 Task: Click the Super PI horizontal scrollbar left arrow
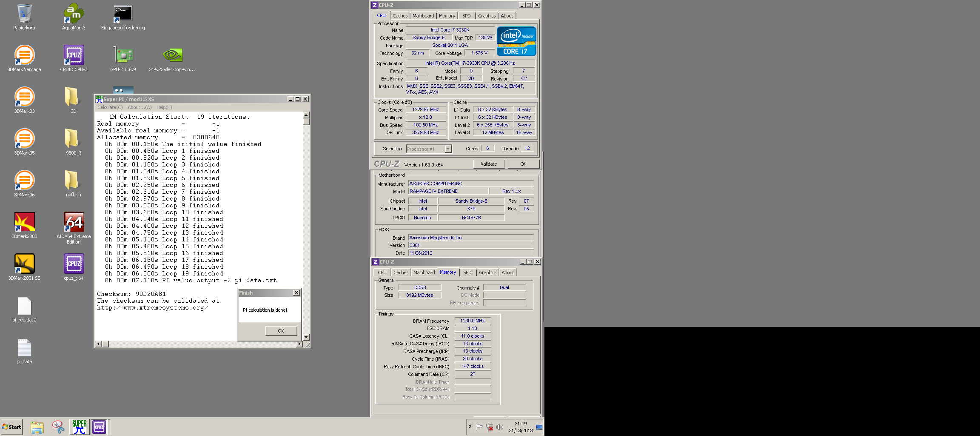click(x=99, y=344)
